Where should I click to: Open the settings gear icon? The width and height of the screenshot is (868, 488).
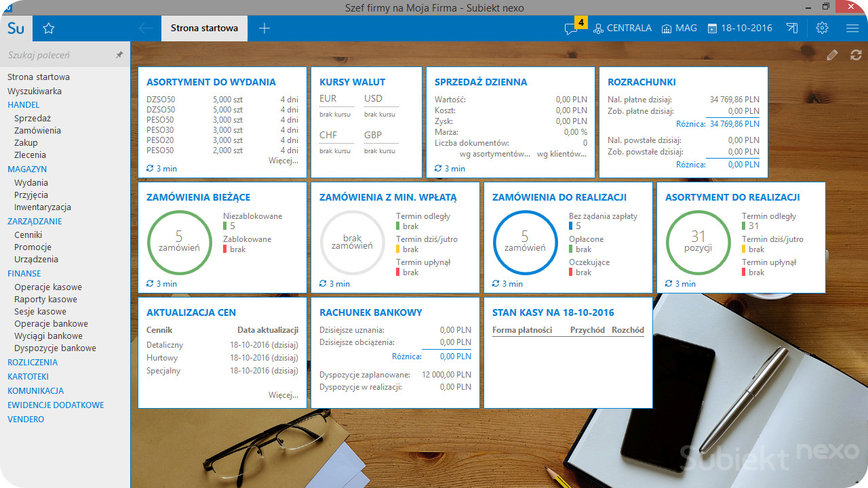click(823, 28)
